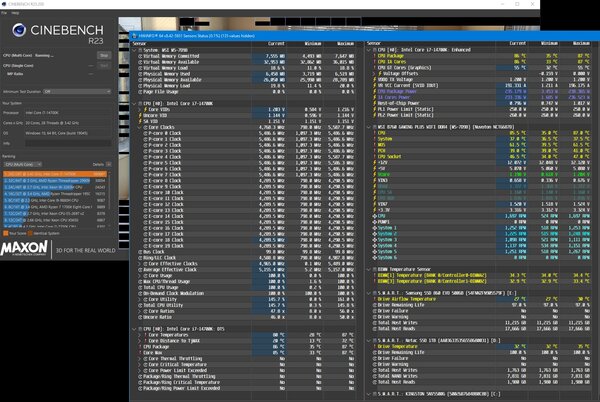Collapse the MSI B760 GAMING PLUS WIFI DDR4 group

point(369,127)
